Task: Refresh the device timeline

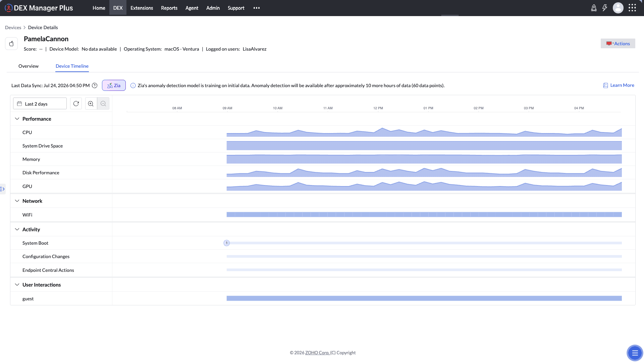Action: tap(76, 104)
